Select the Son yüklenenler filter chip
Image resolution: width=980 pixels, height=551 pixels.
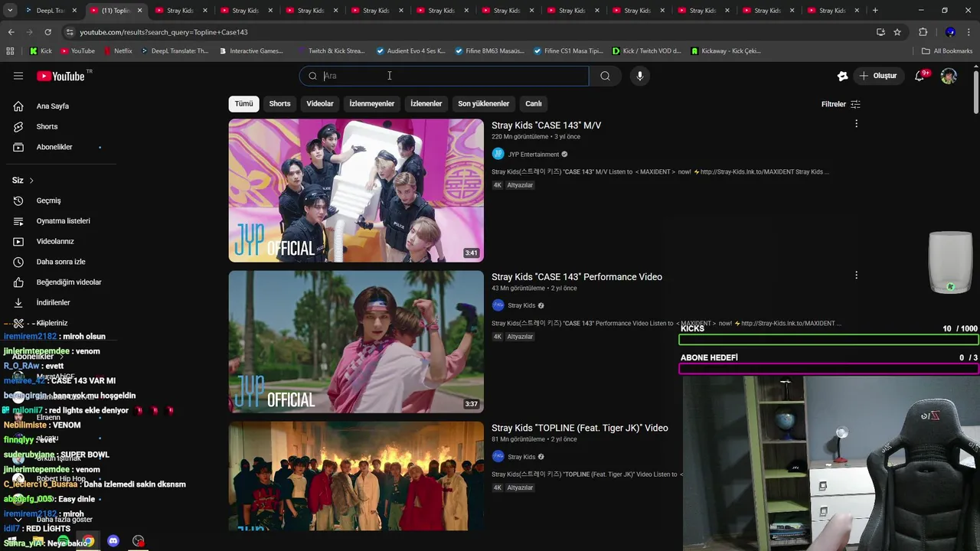pos(483,104)
